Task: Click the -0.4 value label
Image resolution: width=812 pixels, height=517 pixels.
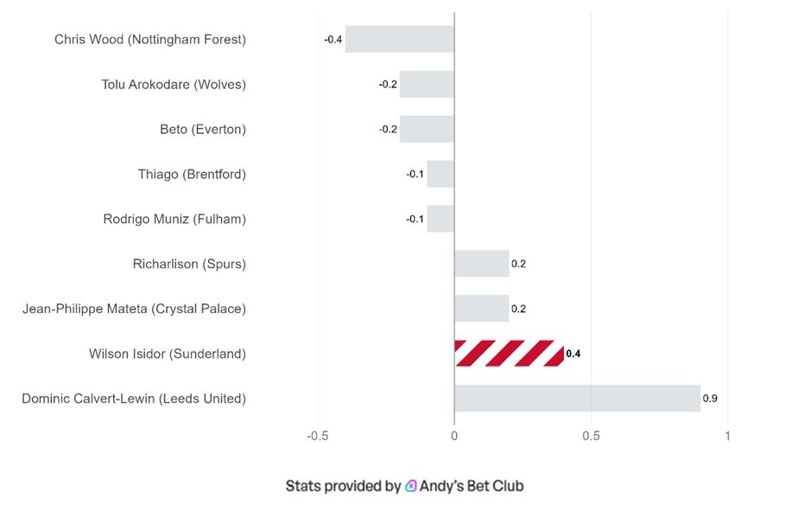Action: pyautogui.click(x=333, y=40)
